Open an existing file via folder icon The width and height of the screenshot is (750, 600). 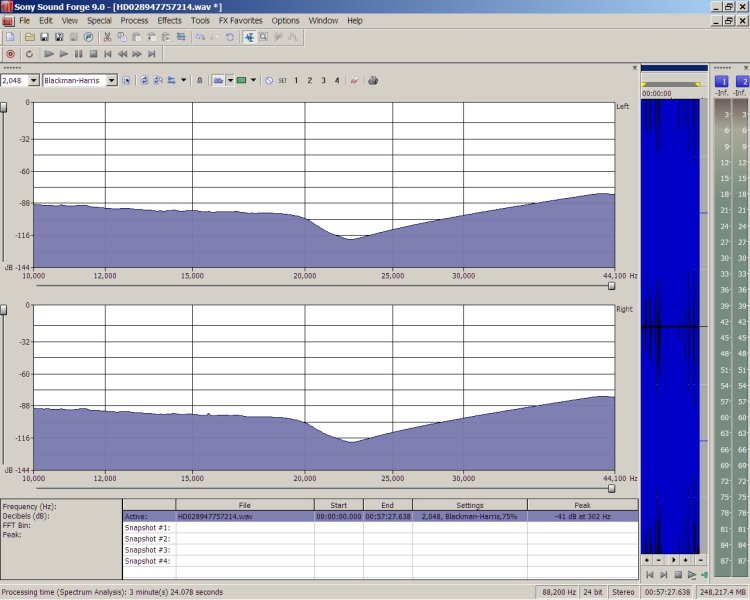pyautogui.click(x=30, y=37)
